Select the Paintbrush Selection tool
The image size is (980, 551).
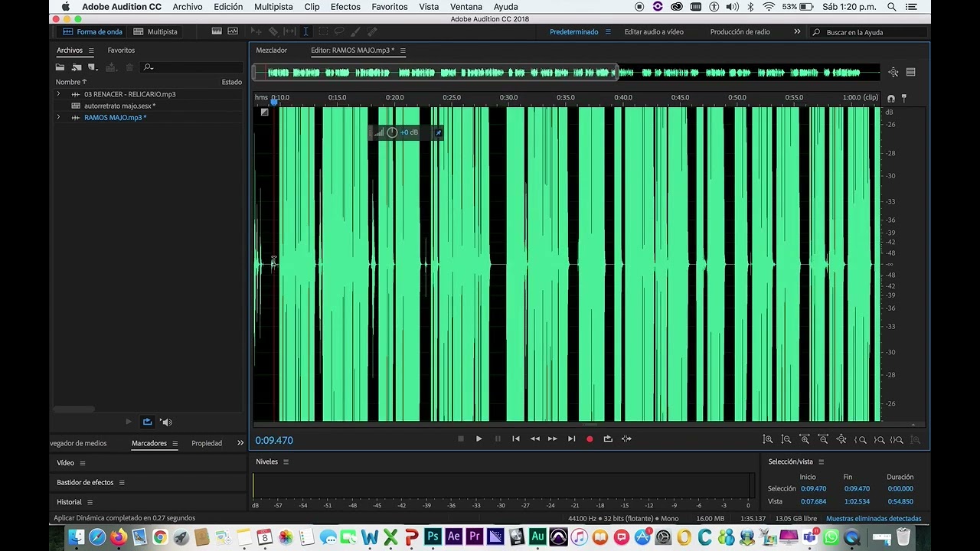point(355,31)
